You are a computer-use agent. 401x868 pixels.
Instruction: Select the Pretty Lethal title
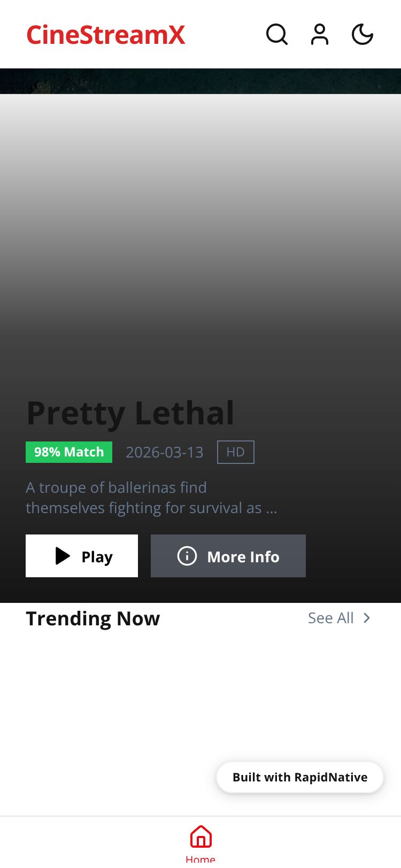(x=130, y=413)
